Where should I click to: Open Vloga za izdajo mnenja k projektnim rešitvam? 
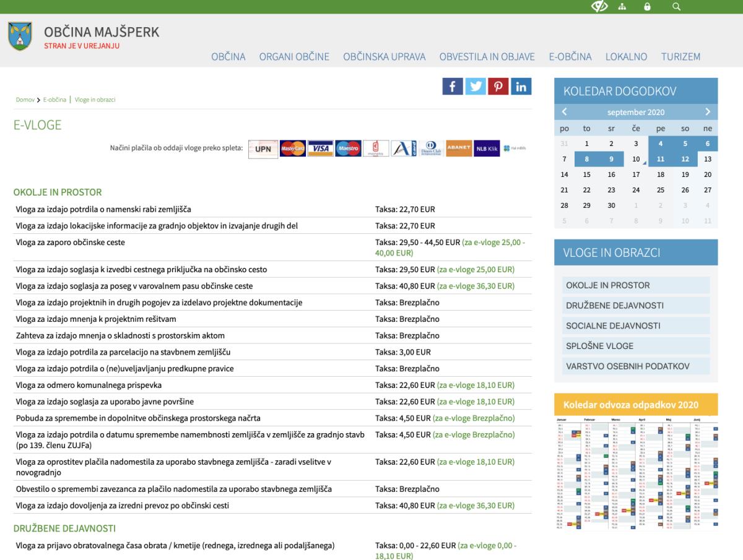click(96, 319)
